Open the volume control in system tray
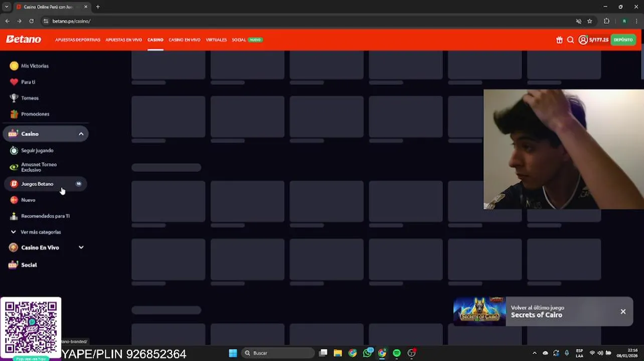The image size is (644, 361). (x=600, y=353)
